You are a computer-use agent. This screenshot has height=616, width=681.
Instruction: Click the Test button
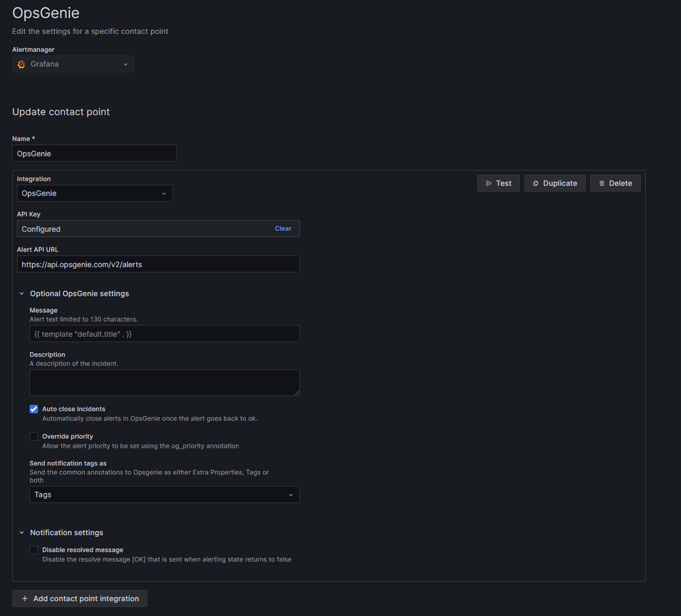tap(498, 183)
